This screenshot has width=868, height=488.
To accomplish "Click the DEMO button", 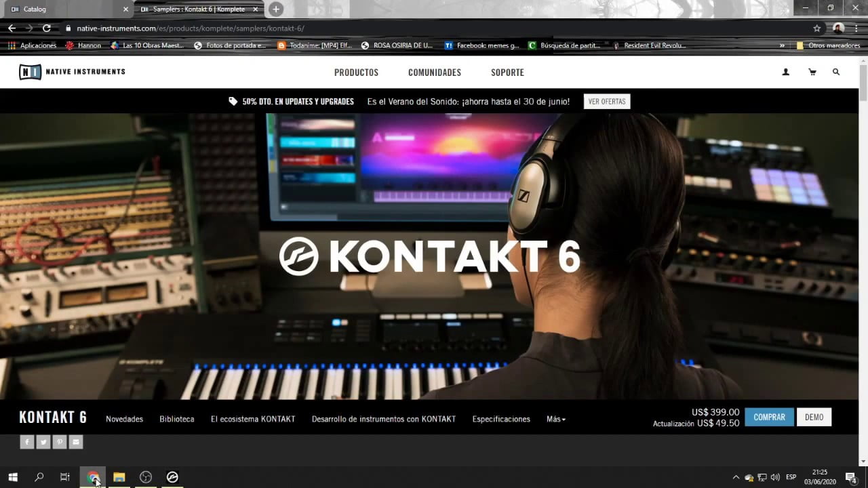I will [x=814, y=417].
